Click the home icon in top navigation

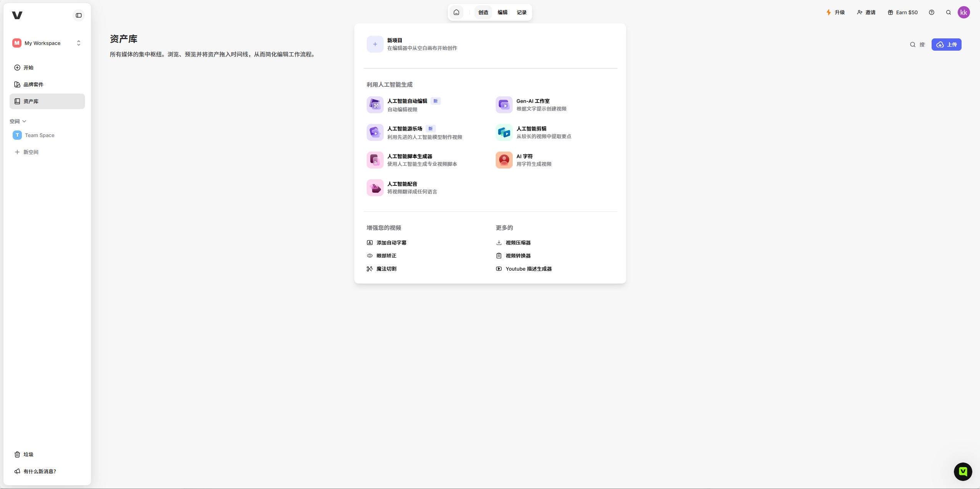coord(456,12)
